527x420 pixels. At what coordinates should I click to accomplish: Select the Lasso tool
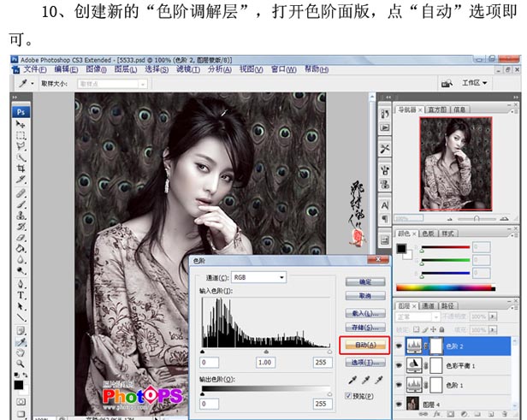21,146
